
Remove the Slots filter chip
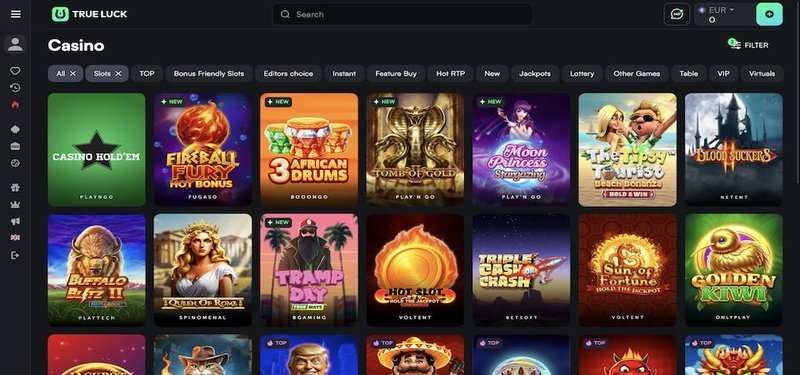118,73
